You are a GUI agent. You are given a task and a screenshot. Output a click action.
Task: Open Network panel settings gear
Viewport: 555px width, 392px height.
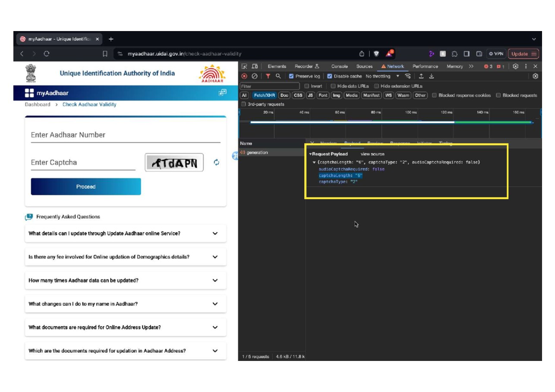pos(535,76)
